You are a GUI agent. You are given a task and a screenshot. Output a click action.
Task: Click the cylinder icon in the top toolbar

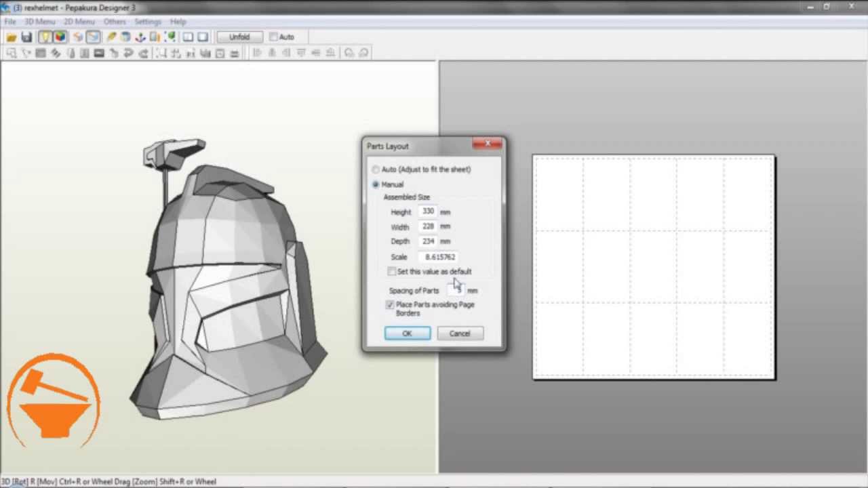[x=125, y=37]
